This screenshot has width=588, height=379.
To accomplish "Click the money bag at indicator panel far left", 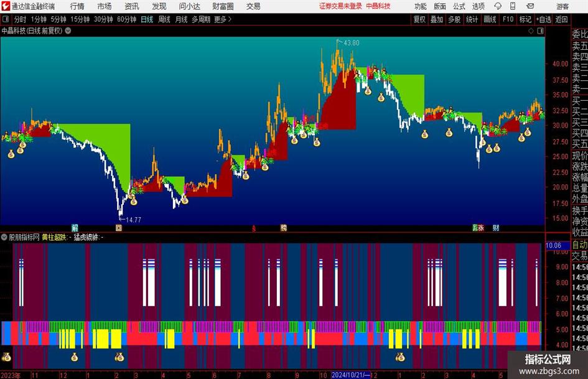I will pyautogui.click(x=6, y=357).
